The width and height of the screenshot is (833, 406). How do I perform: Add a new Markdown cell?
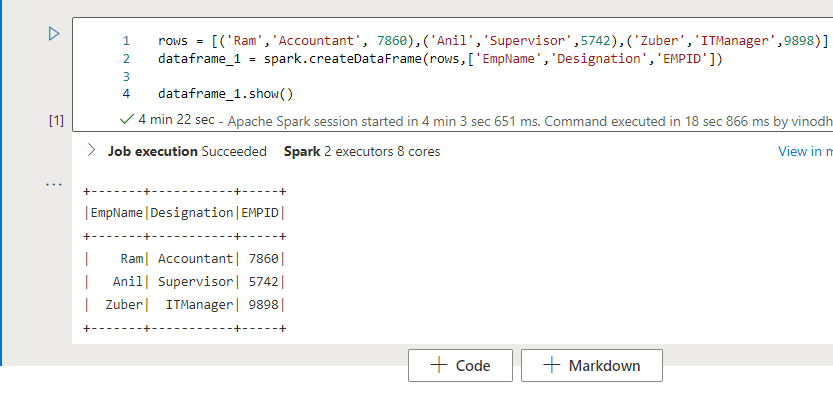pos(591,365)
